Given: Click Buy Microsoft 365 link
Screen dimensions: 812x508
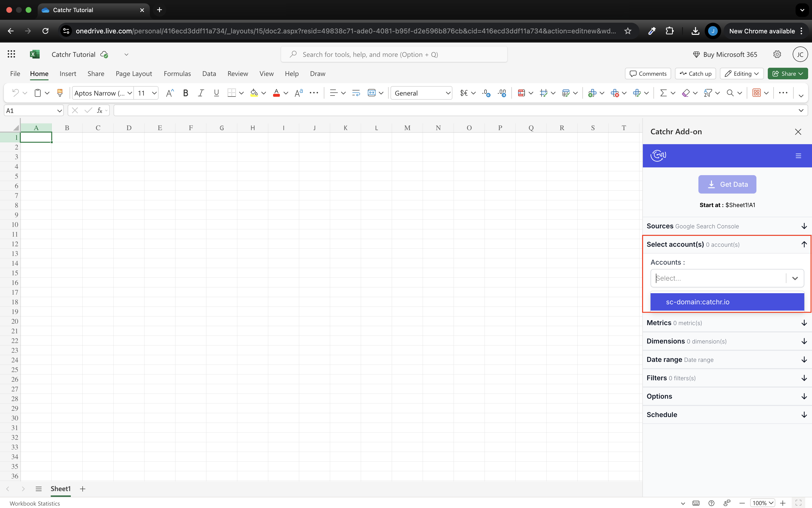Looking at the screenshot, I should 725,54.
